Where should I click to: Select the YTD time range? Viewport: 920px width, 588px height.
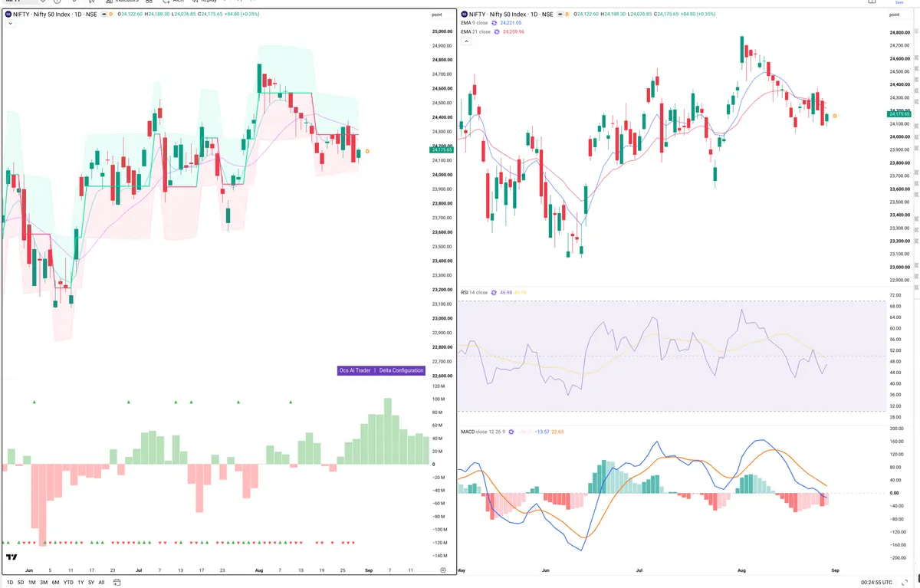click(x=68, y=583)
